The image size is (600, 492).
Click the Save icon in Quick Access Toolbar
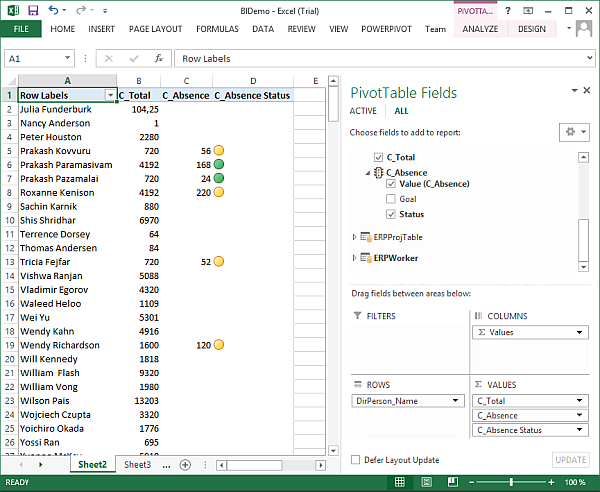coord(33,10)
